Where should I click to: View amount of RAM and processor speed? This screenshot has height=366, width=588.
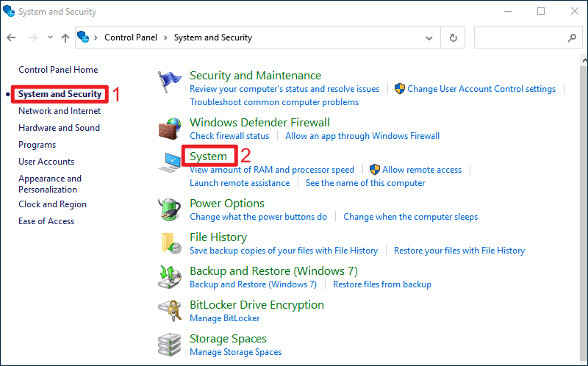[272, 170]
